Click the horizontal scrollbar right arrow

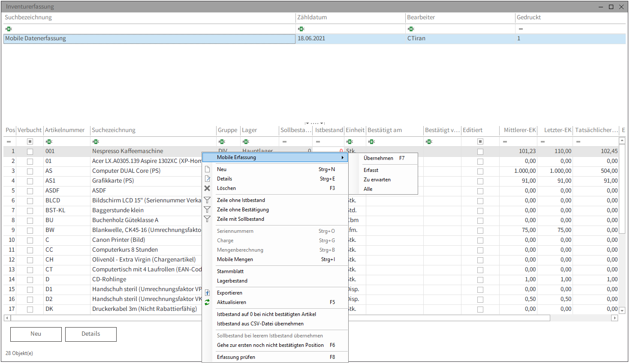tap(615, 318)
